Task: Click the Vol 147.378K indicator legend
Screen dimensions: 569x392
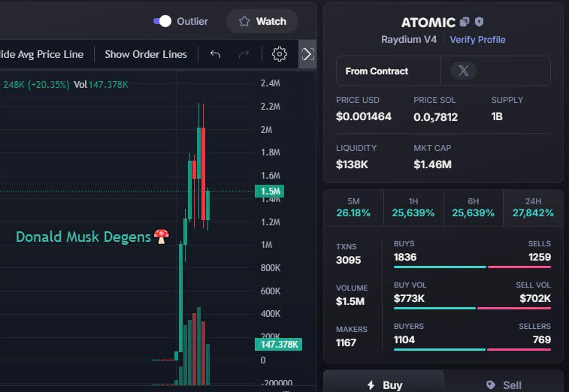Action: 101,85
